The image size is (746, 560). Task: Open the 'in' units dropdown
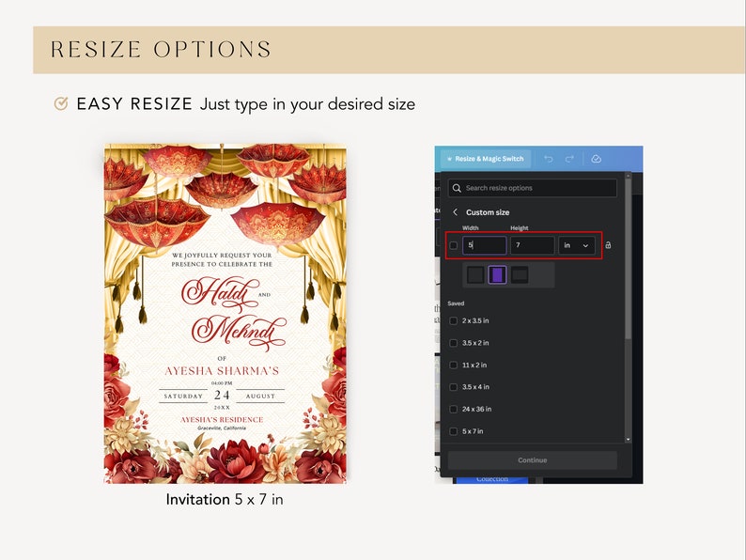[576, 245]
